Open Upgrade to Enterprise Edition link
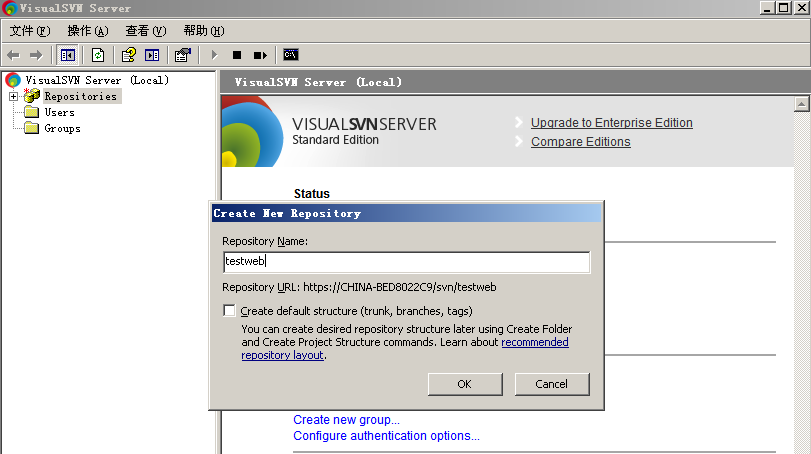Viewport: 811px width, 454px height. tap(611, 123)
